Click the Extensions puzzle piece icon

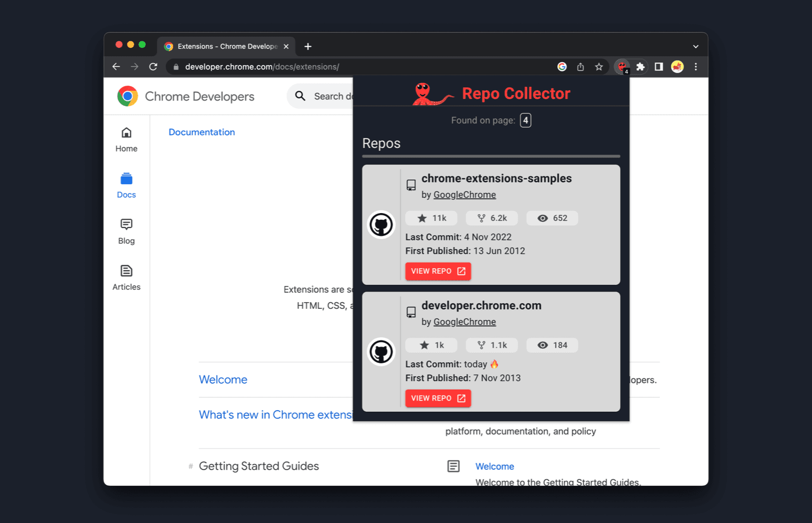point(640,66)
